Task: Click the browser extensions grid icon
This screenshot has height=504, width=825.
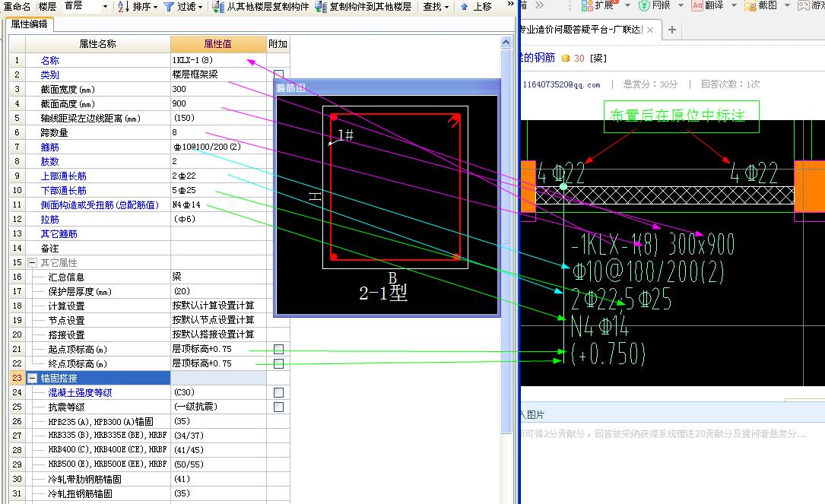Action: point(587,6)
